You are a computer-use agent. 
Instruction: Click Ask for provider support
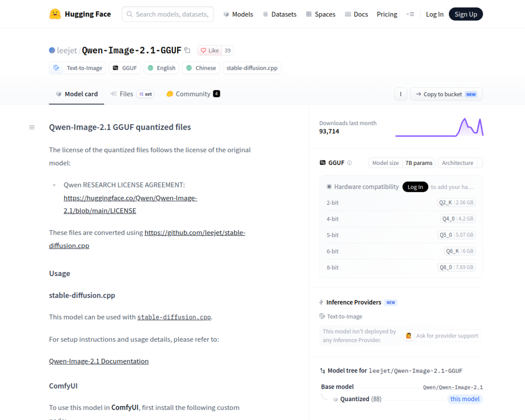(x=442, y=336)
